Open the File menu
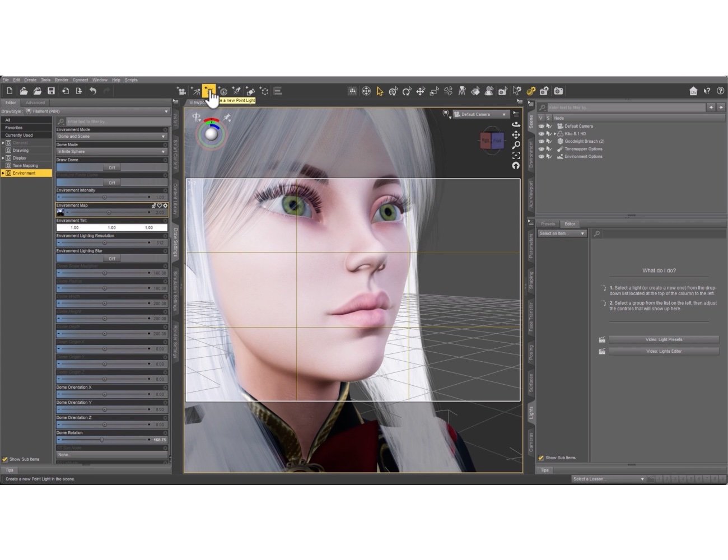This screenshot has width=728, height=560. [x=6, y=80]
